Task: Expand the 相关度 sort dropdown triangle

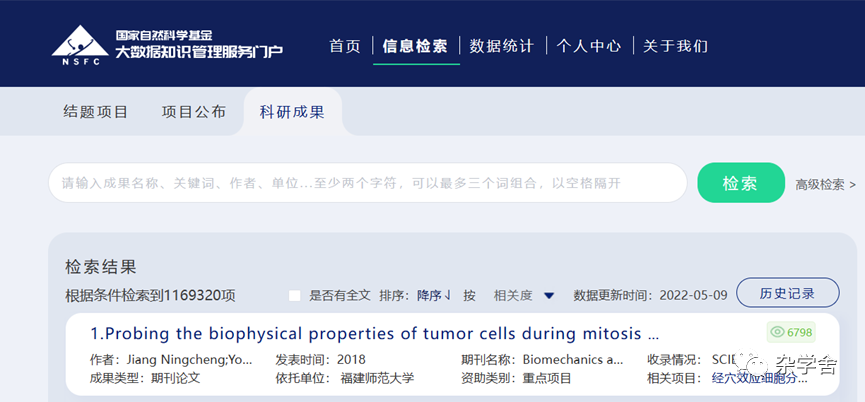Action: (549, 296)
